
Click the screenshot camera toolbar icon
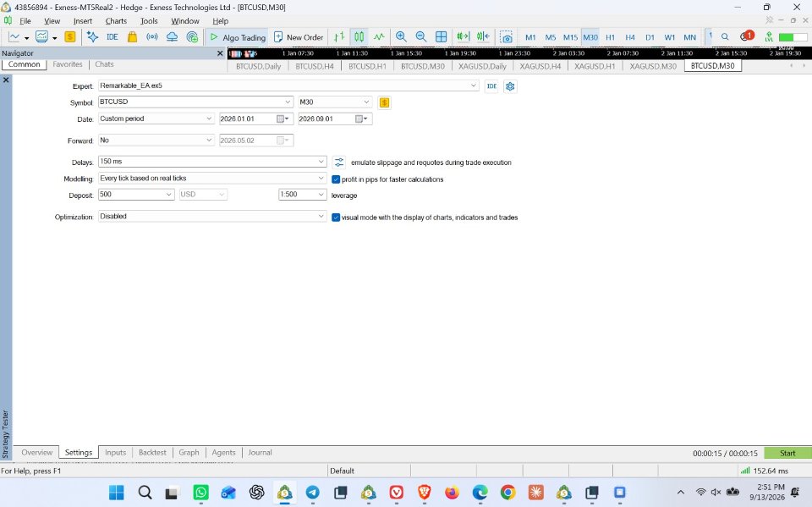coord(506,36)
